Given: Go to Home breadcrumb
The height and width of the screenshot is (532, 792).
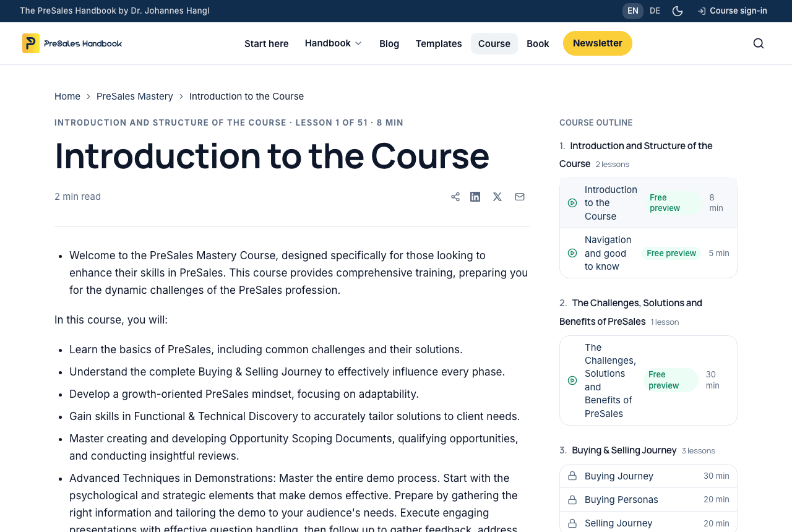Looking at the screenshot, I should click(67, 97).
